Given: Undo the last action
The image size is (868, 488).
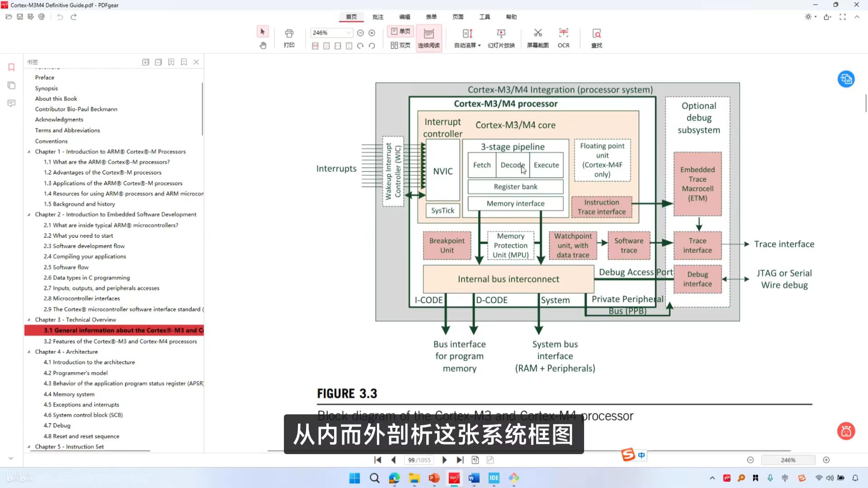Looking at the screenshot, I should click(x=60, y=17).
